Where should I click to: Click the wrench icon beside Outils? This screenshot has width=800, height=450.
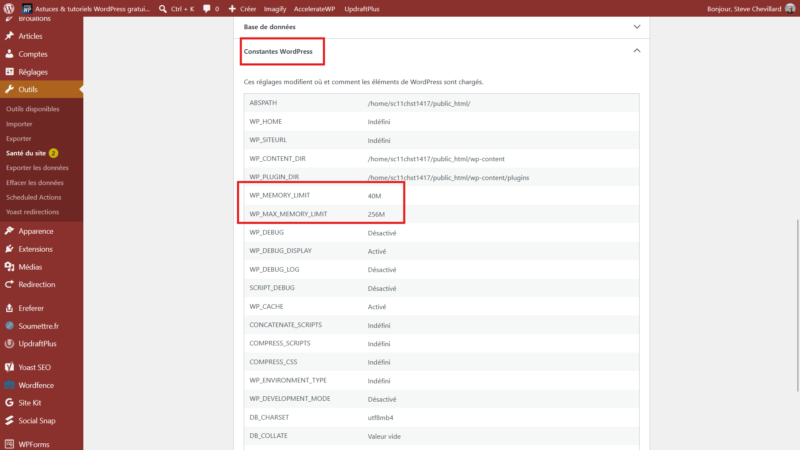[9, 89]
